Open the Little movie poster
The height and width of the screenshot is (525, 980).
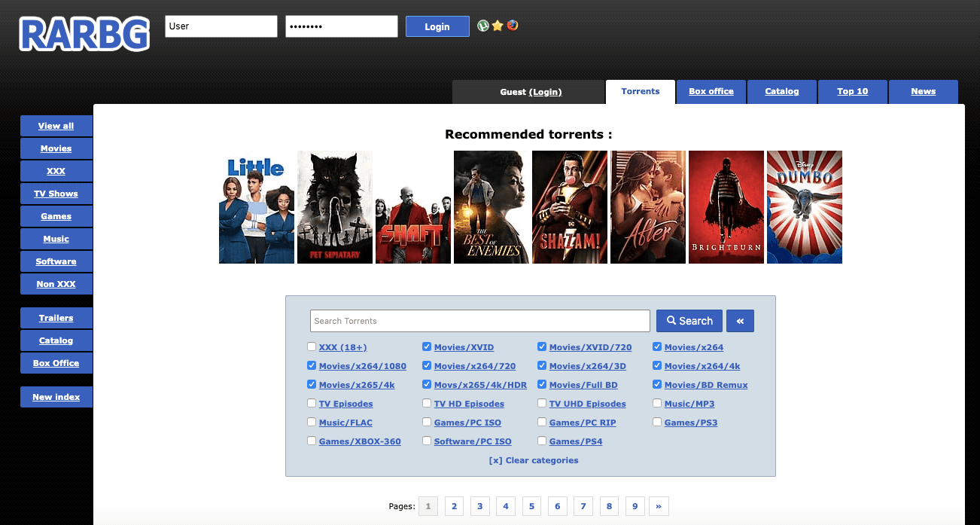257,207
